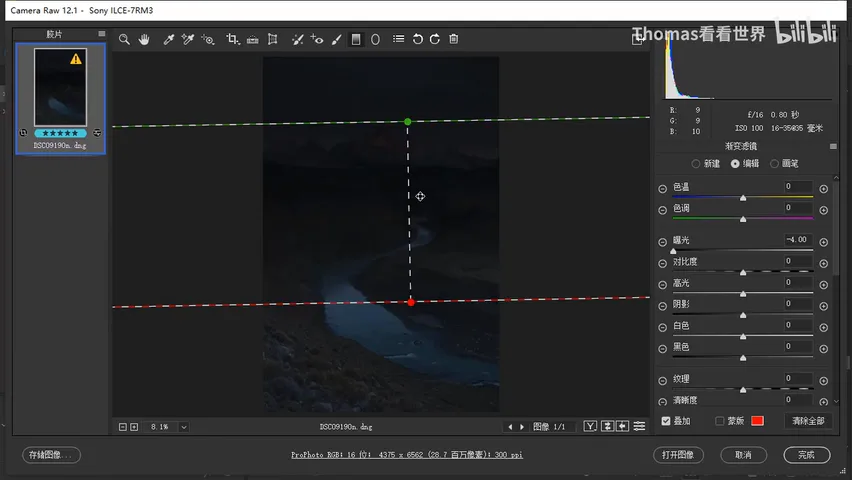
Task: Click the 曝光 slider handle
Action: (673, 251)
